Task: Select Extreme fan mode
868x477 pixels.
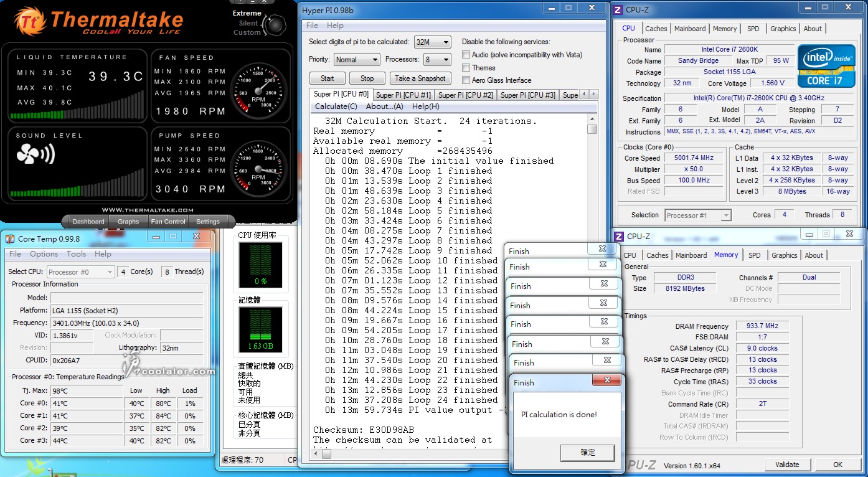Action: (x=247, y=13)
